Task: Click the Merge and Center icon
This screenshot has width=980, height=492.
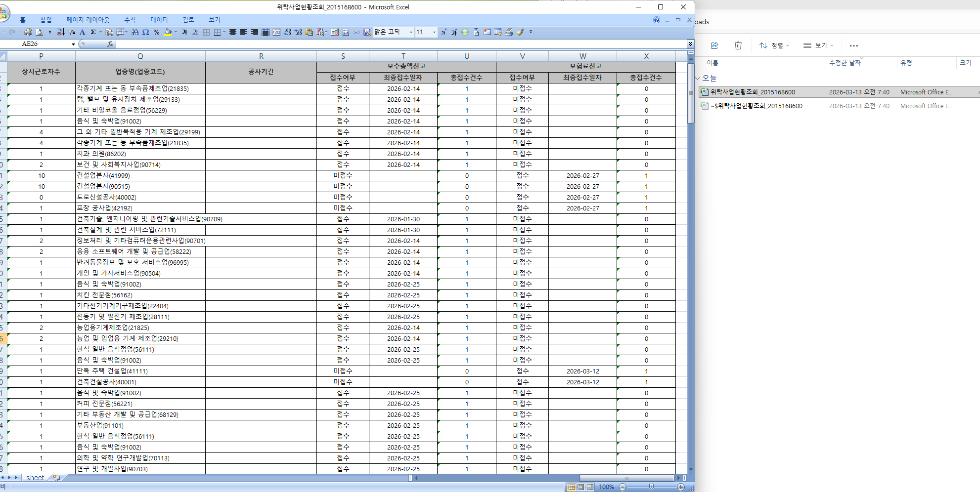Action: [x=276, y=32]
